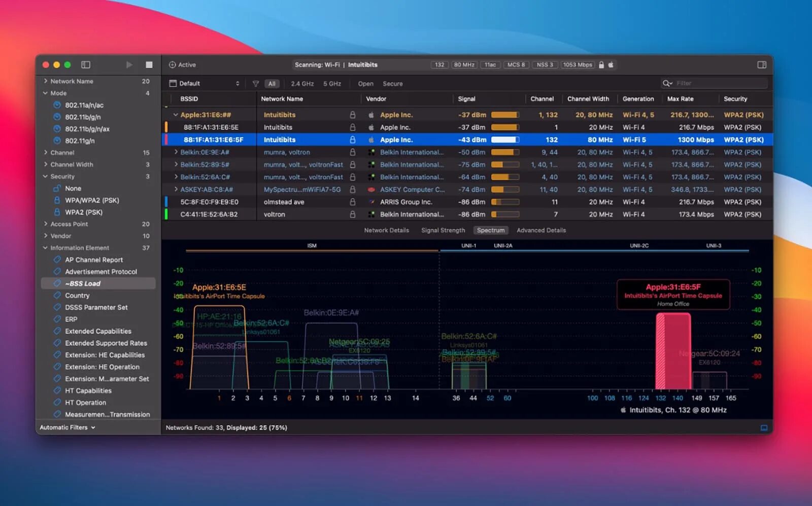Click the Country information element icon
The width and height of the screenshot is (812, 506).
(x=57, y=296)
